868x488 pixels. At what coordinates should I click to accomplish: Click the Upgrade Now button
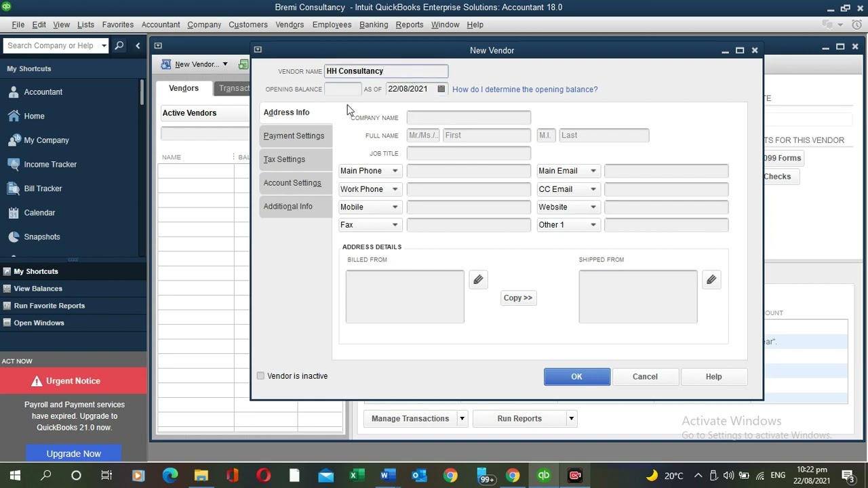point(73,453)
